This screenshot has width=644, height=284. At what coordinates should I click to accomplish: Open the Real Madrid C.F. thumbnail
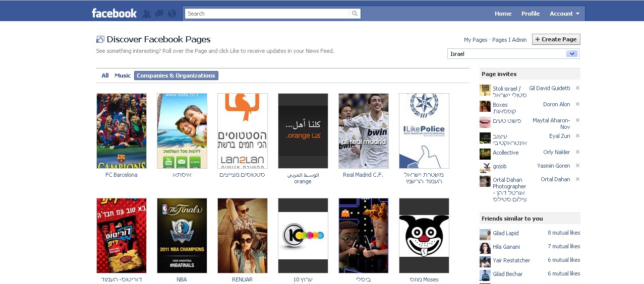click(364, 131)
